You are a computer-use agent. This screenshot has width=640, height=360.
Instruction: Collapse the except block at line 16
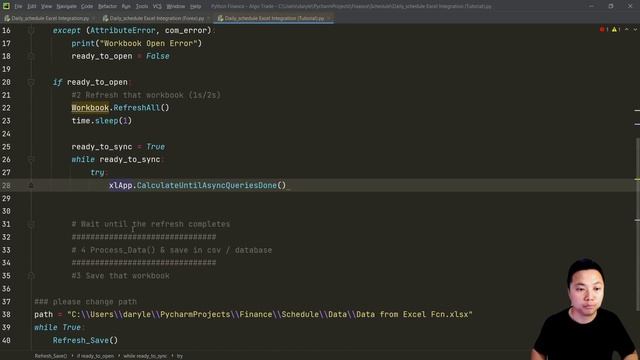[31, 31]
